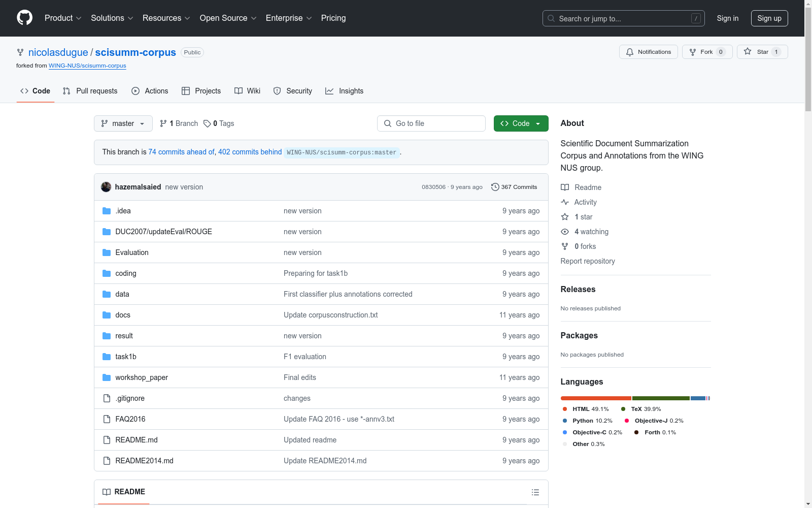Open the 367 Commits history link
This screenshot has width=812, height=508.
[x=514, y=187]
